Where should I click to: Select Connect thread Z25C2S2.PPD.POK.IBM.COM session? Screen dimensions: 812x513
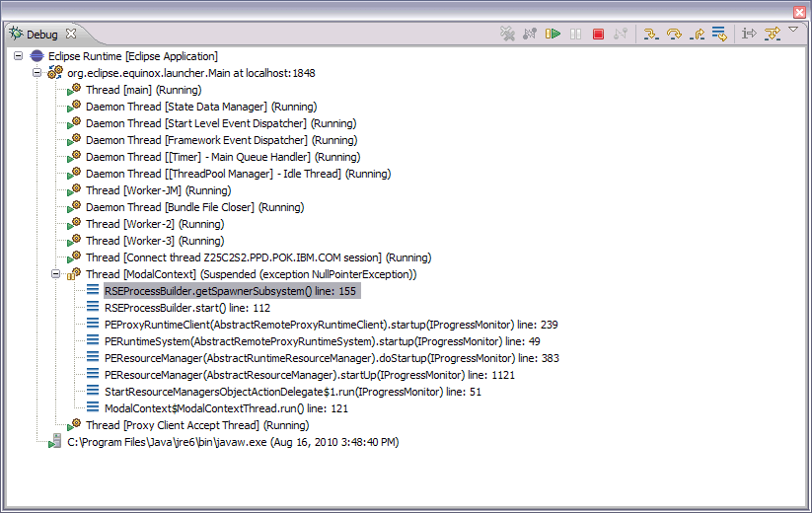(x=258, y=257)
